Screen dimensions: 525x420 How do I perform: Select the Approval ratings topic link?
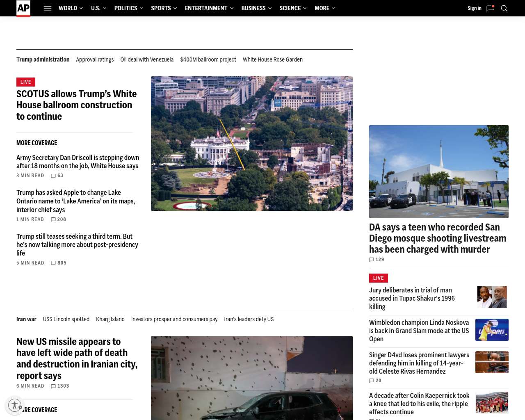[x=95, y=59]
